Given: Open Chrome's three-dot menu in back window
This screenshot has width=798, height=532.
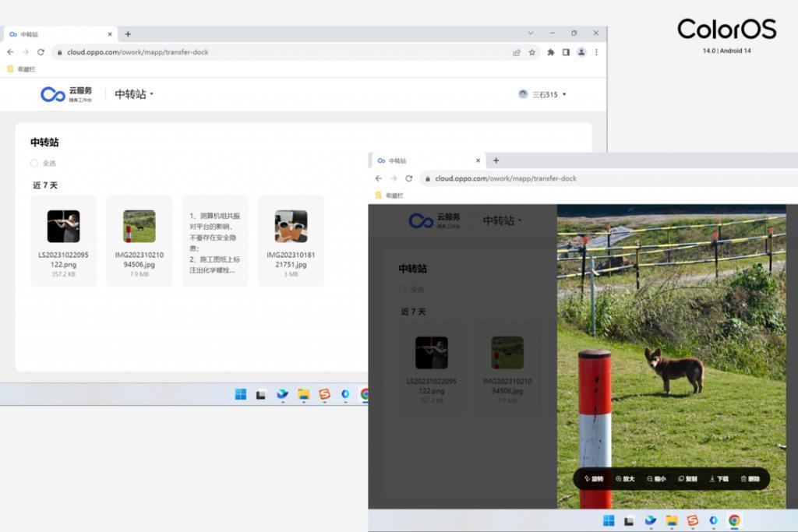Looking at the screenshot, I should (x=596, y=52).
